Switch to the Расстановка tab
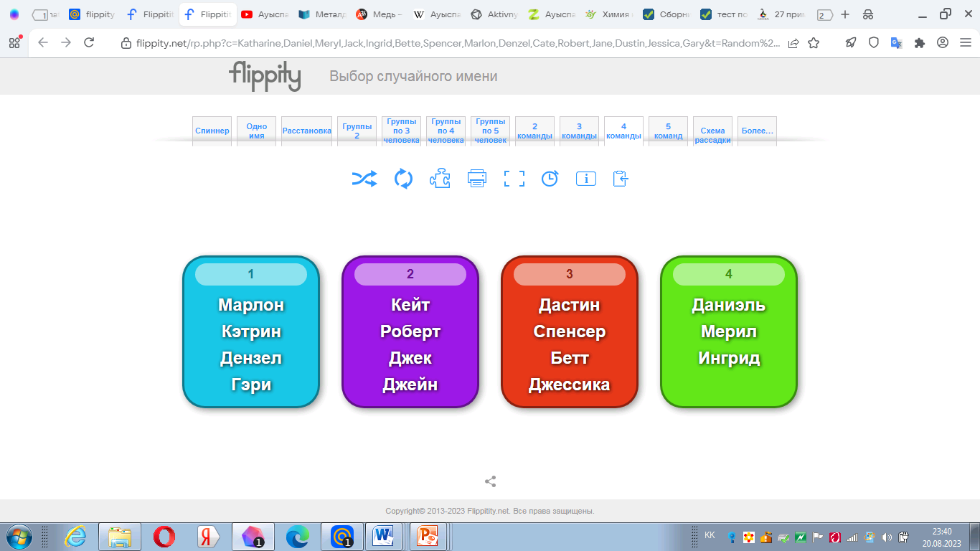Screen dimensions: 980x551 (307, 131)
